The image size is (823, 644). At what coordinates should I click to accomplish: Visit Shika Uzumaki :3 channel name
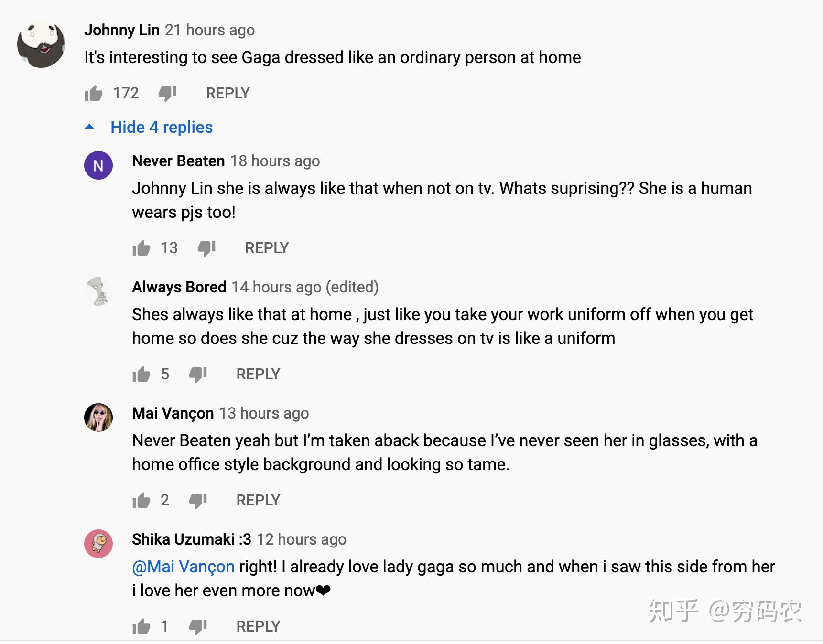click(x=191, y=539)
